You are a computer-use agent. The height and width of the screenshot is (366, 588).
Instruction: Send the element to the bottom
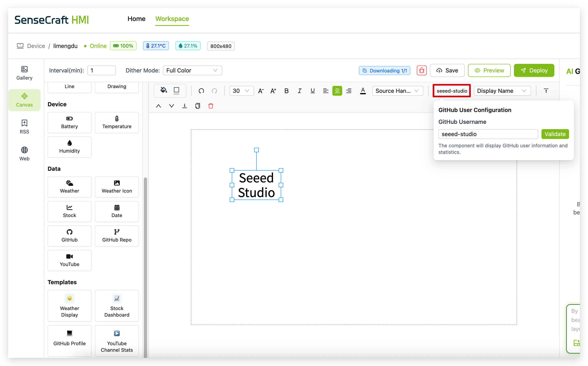pyautogui.click(x=184, y=106)
